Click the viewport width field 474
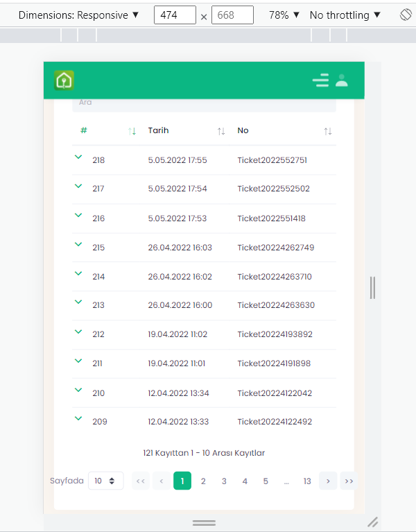 coord(175,15)
